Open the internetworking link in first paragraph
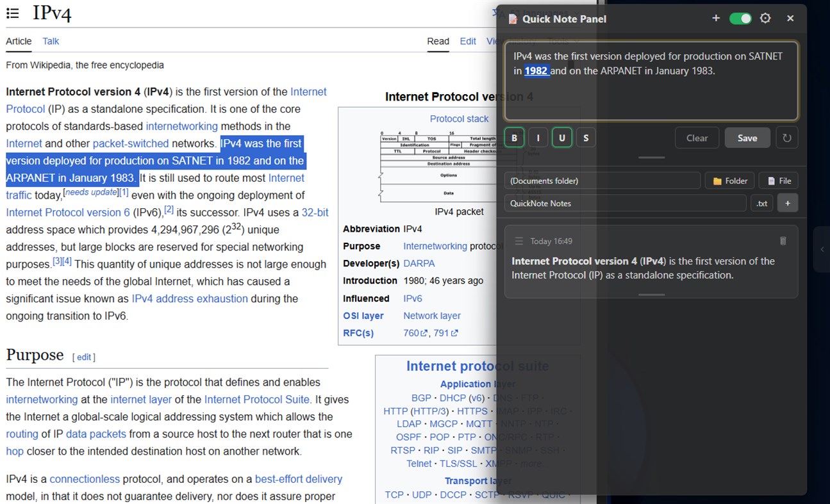 (181, 126)
